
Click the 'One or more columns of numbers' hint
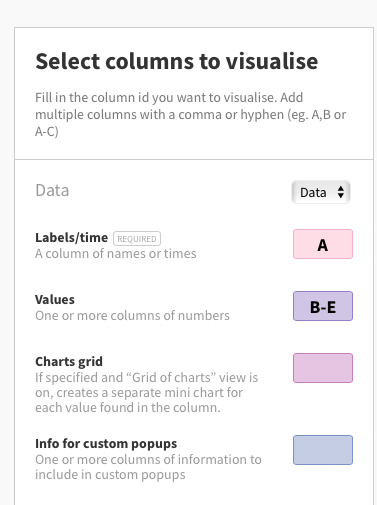point(132,316)
